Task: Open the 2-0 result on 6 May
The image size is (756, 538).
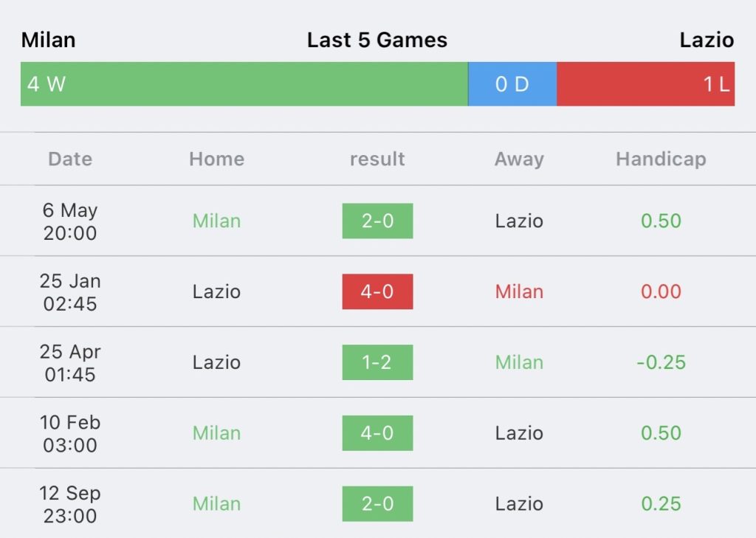Action: (x=377, y=221)
